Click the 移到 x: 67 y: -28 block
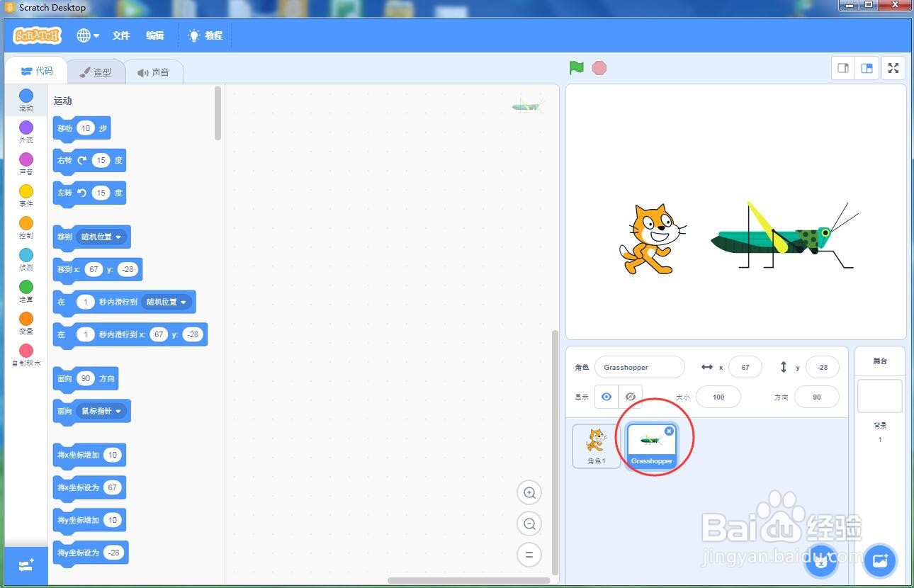 point(98,269)
